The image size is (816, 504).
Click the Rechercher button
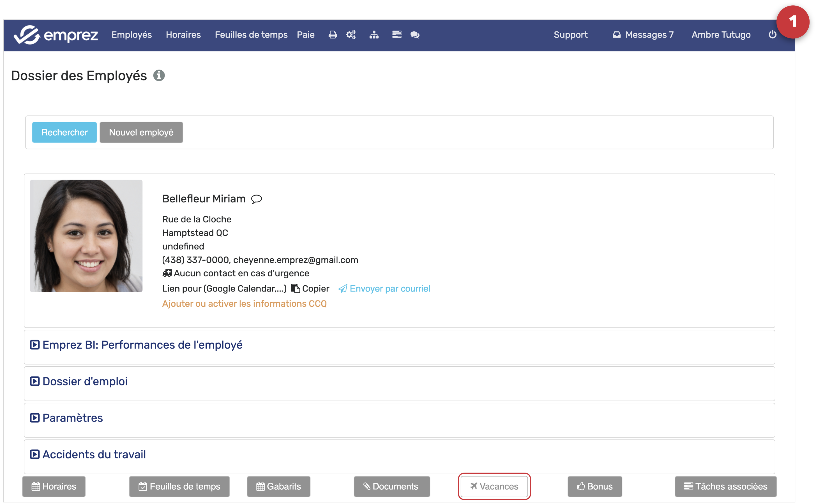(64, 132)
